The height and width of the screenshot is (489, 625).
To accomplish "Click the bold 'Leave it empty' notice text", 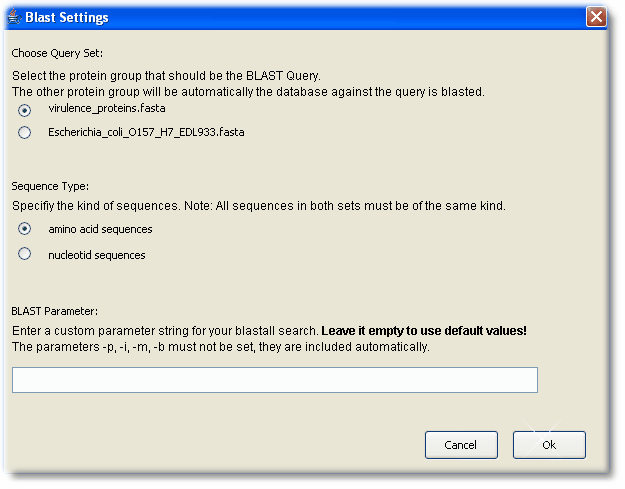I will click(x=424, y=331).
